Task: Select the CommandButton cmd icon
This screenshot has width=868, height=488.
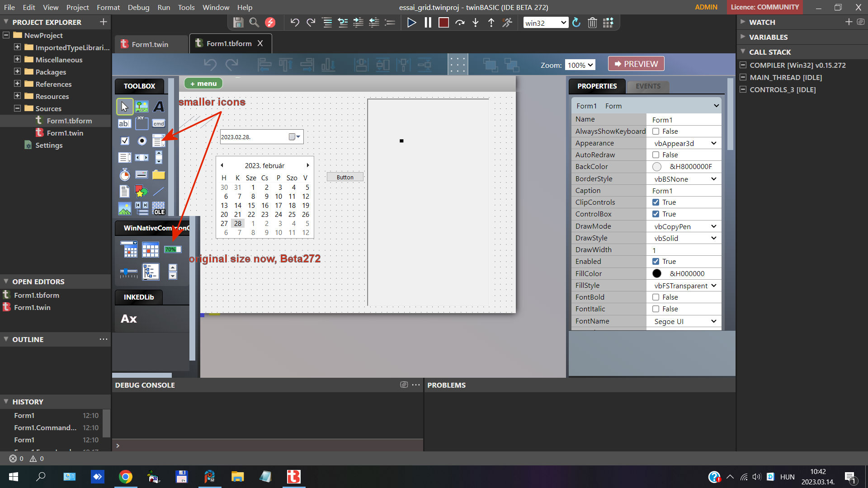Action: pyautogui.click(x=159, y=123)
